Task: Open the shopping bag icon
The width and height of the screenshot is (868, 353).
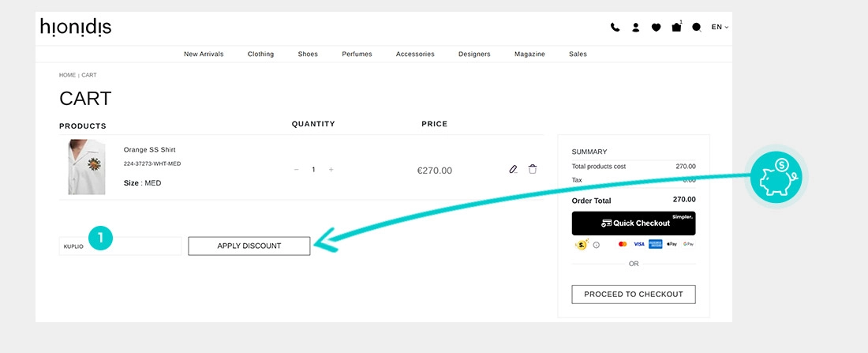Action: point(676,27)
